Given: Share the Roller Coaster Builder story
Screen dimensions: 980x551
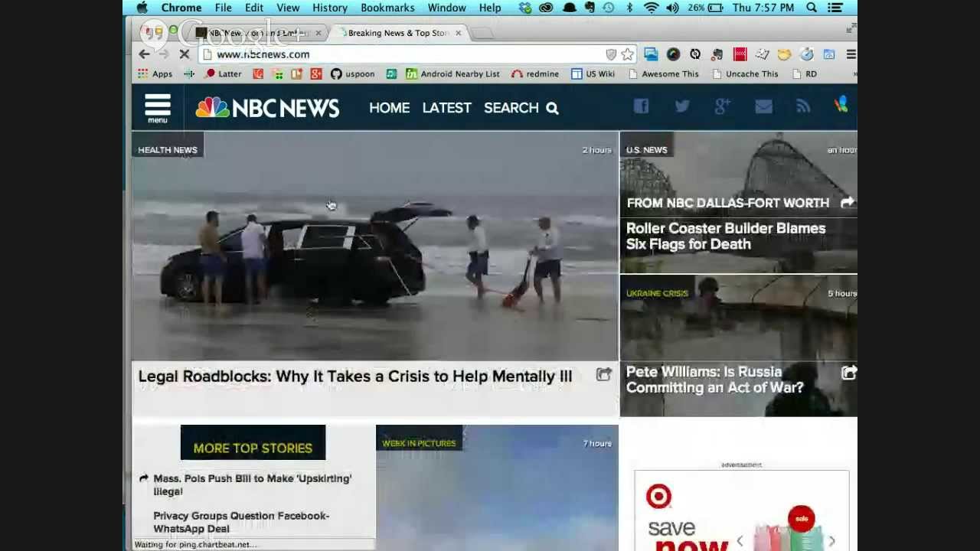Looking at the screenshot, I should point(848,202).
